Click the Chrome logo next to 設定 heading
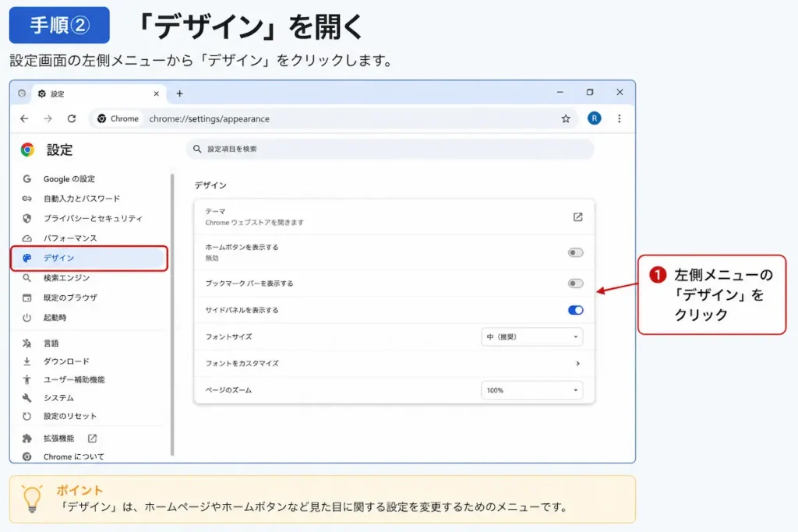 click(x=27, y=150)
